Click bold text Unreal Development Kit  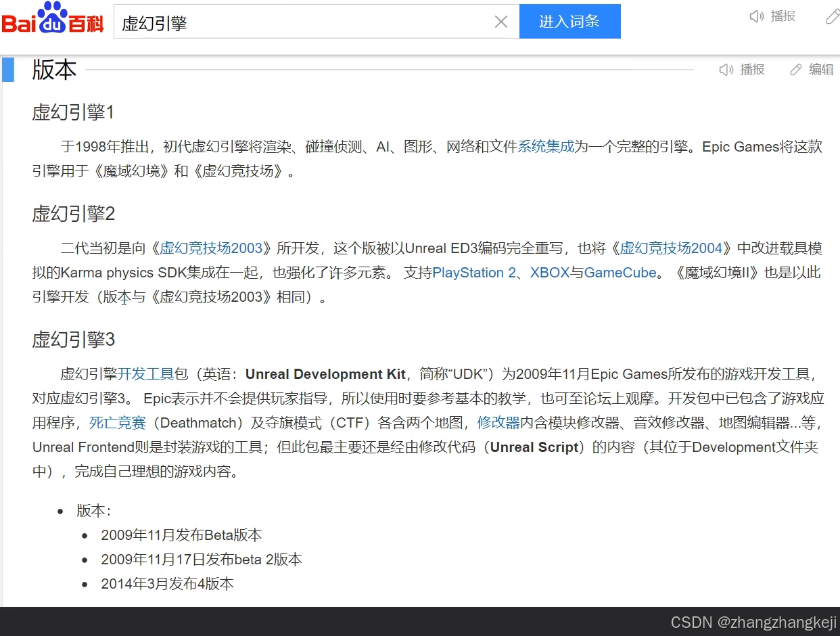[325, 374]
